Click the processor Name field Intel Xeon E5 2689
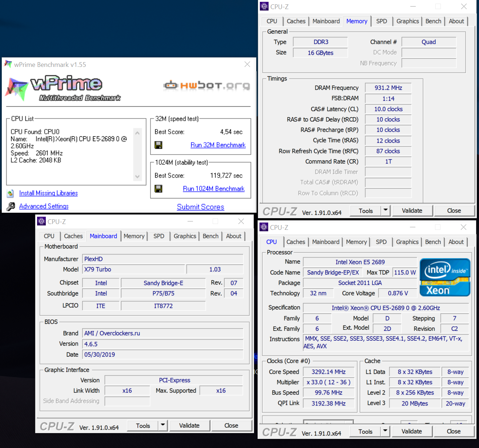 (x=360, y=262)
